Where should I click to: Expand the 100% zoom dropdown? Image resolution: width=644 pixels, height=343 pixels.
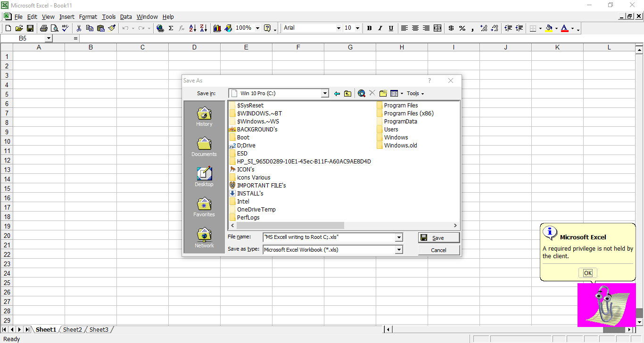(x=257, y=28)
